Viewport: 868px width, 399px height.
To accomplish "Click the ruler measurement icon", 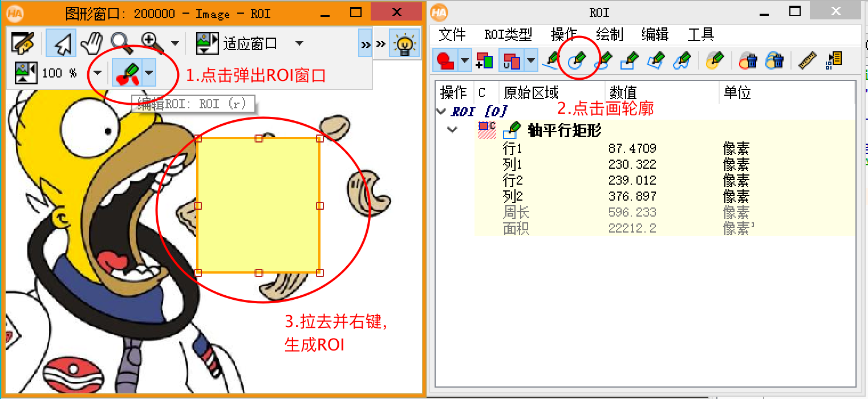I will coord(808,60).
